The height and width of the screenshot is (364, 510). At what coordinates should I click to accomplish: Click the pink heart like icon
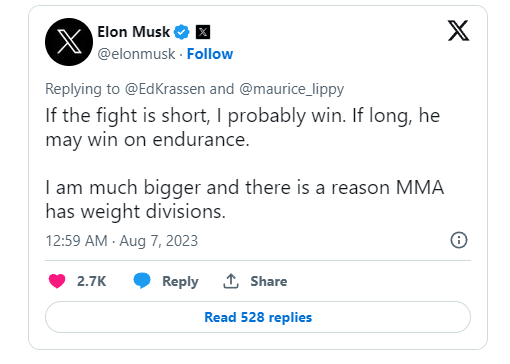click(57, 281)
